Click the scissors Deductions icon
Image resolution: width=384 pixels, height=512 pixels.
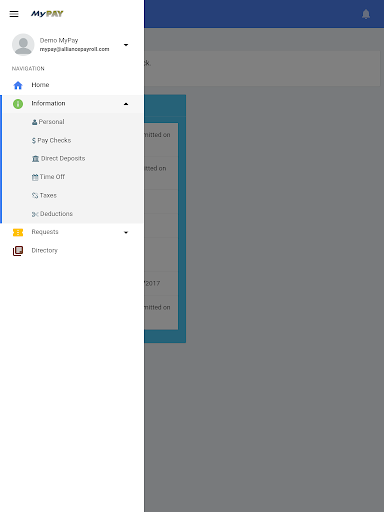coord(35,214)
